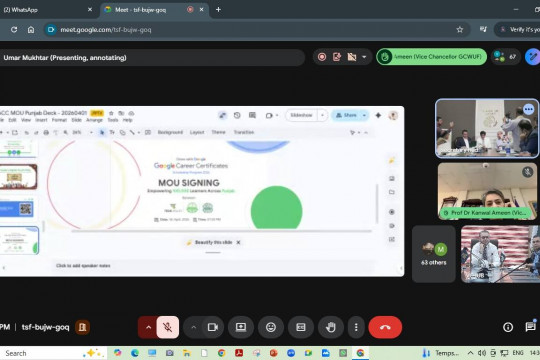Click Beautify this slide suggestion
Viewport: 540px width, 360px height.
(x=210, y=243)
